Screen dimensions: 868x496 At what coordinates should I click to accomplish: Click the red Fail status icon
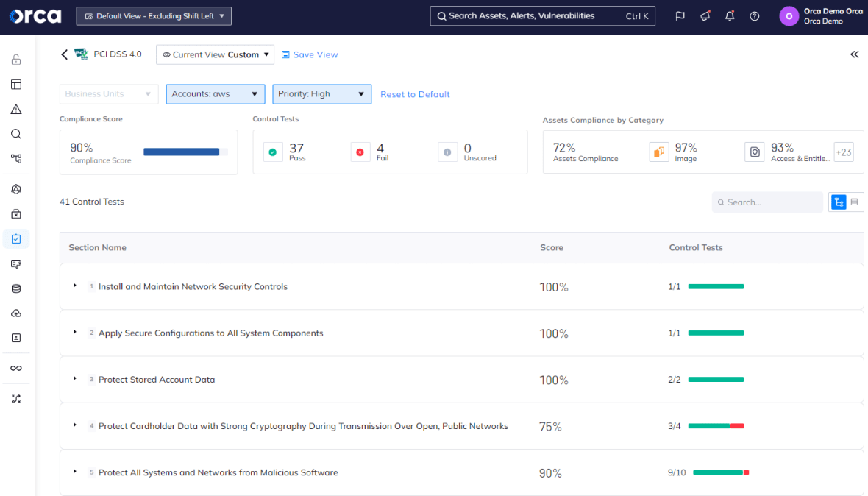coord(360,152)
